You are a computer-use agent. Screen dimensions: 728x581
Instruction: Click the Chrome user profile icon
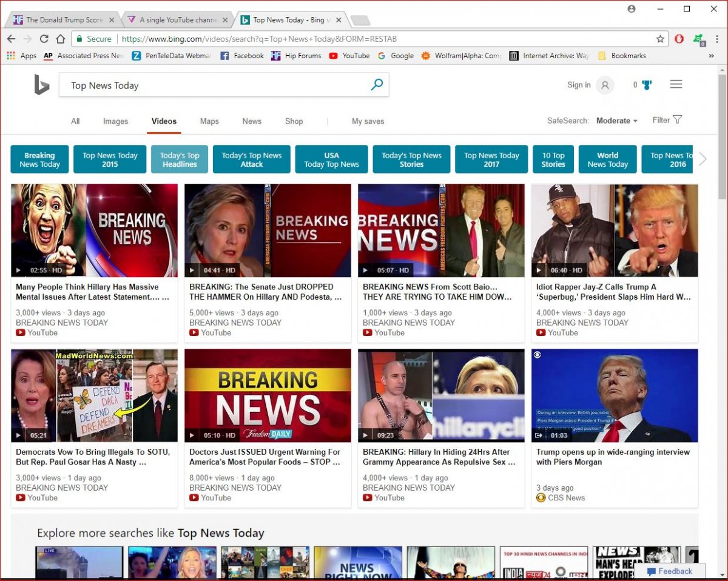632,8
